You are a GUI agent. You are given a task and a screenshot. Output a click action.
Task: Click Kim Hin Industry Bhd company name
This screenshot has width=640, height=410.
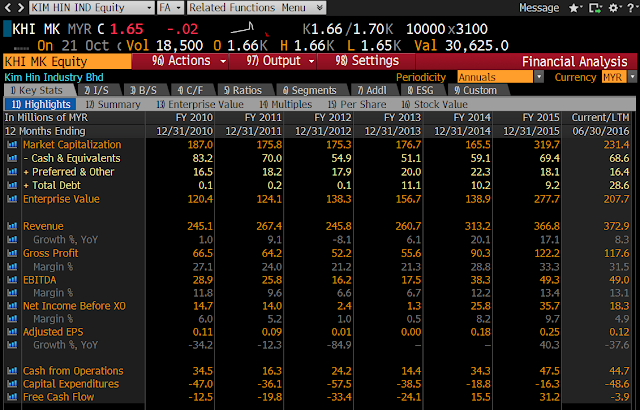click(54, 77)
